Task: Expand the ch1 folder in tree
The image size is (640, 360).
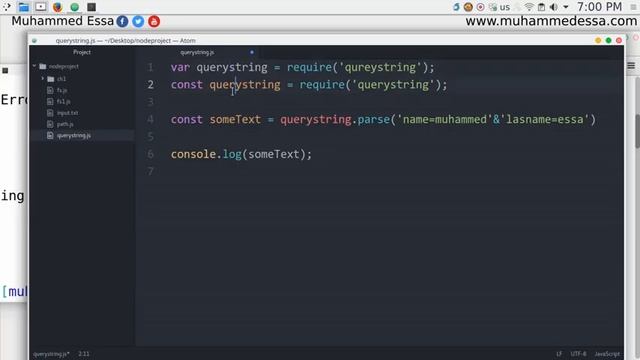Action: (x=42, y=78)
